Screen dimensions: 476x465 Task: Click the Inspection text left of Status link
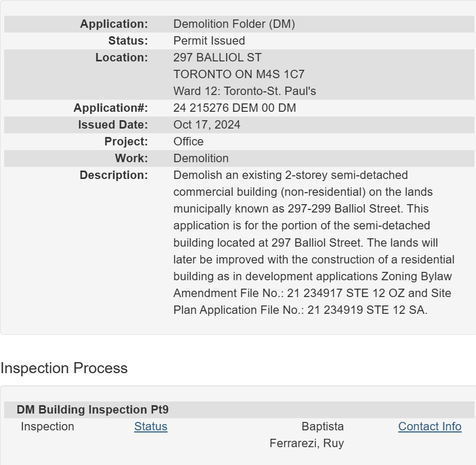click(x=47, y=427)
